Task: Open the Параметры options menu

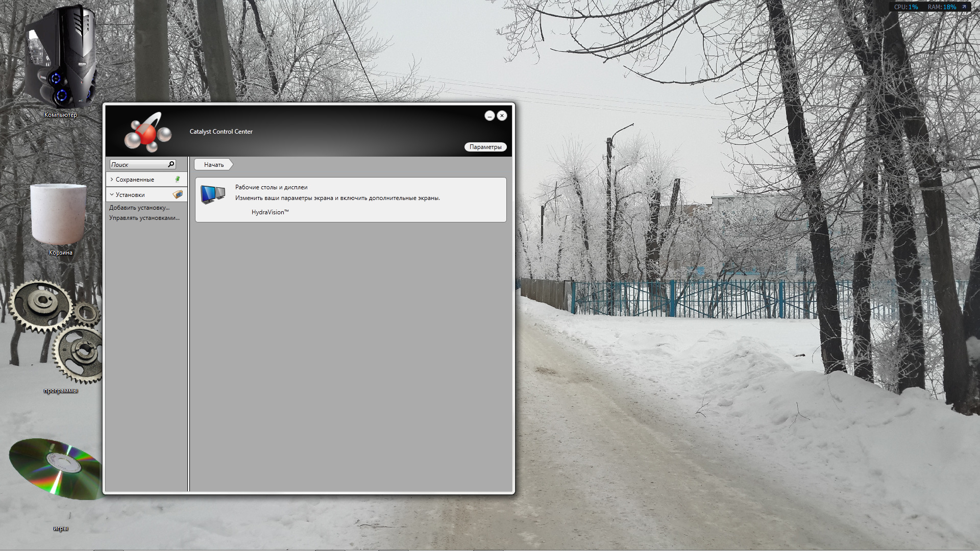Action: (485, 147)
